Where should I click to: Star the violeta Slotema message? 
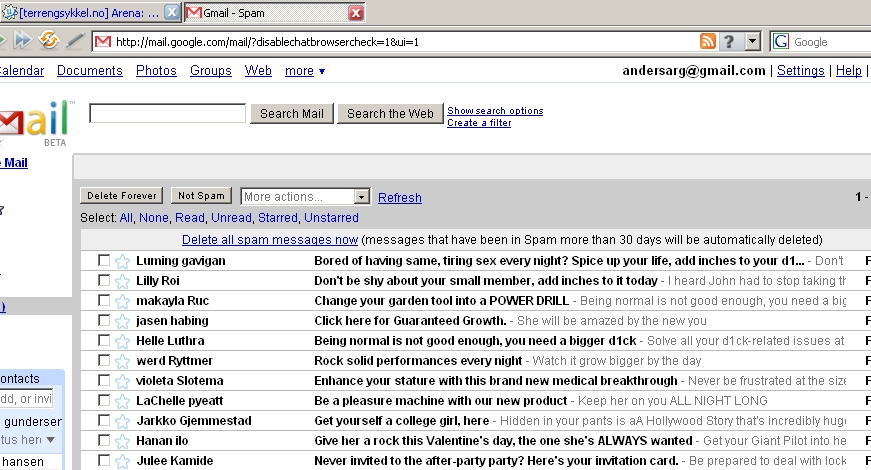tap(122, 381)
